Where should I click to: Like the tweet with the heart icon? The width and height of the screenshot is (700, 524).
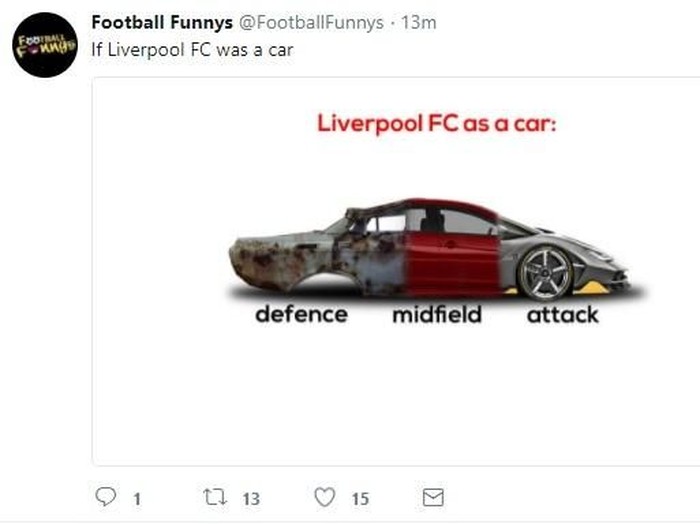325,497
